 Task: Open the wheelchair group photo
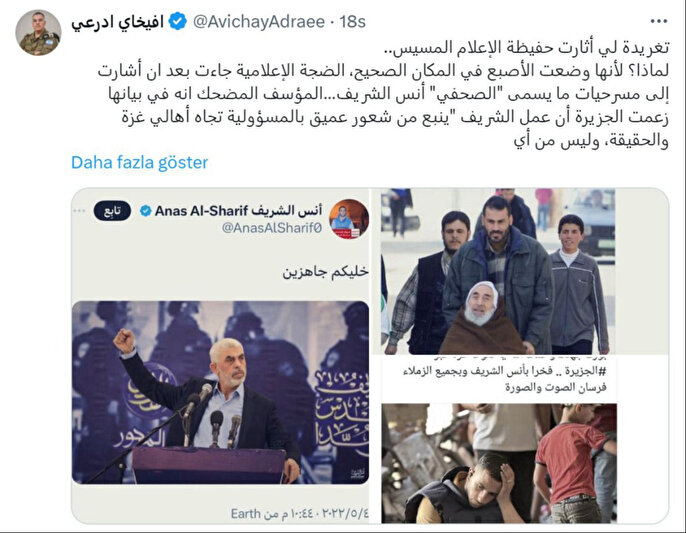click(x=498, y=271)
